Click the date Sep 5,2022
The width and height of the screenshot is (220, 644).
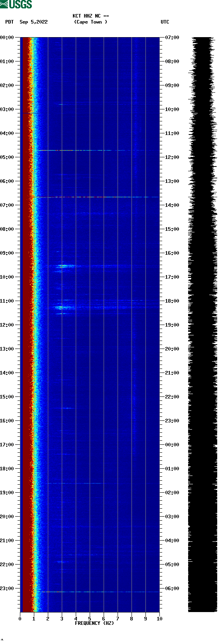point(33,22)
